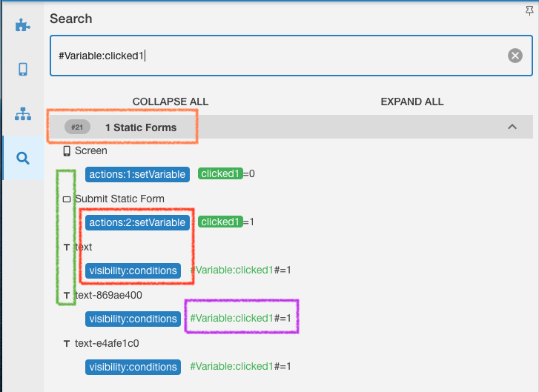
Task: Select the 1 Static Forms result header
Action: (291, 127)
